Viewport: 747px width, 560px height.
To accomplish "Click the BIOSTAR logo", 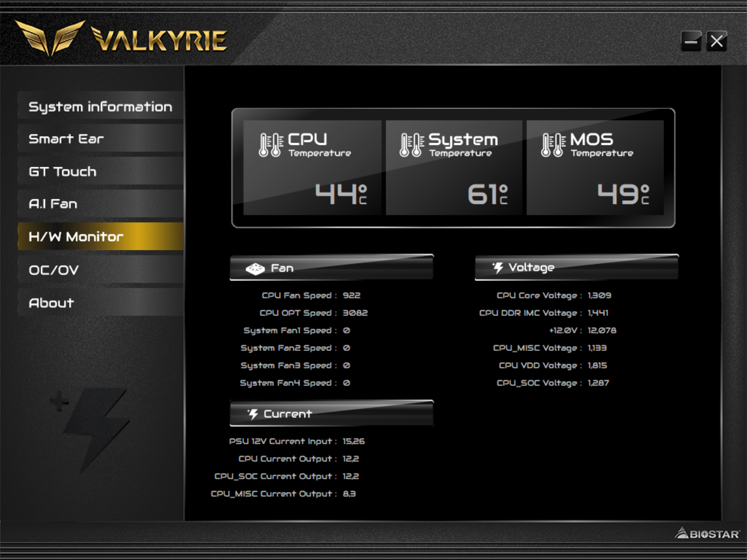I will point(707,534).
